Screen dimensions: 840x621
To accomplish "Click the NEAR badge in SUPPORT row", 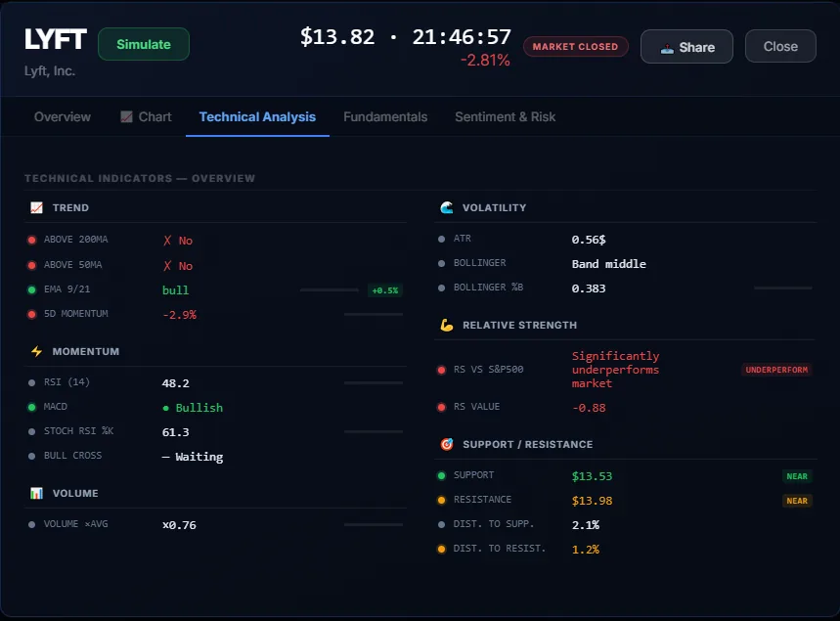I will coord(797,476).
